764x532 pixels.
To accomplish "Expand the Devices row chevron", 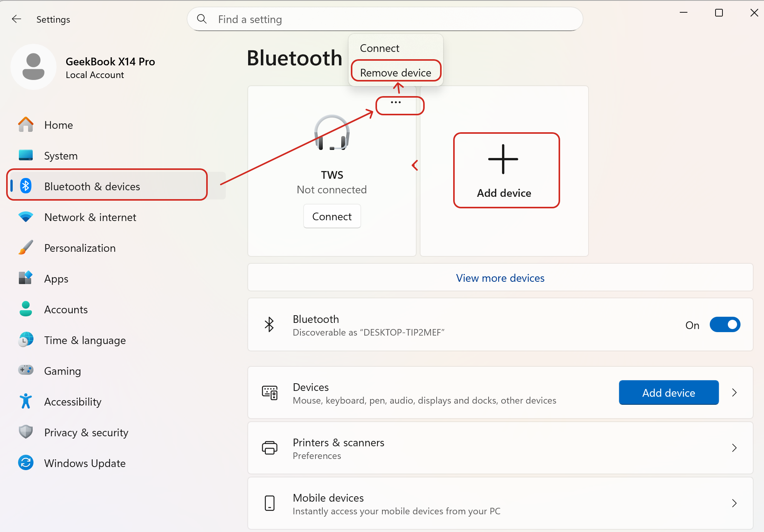I will [734, 392].
